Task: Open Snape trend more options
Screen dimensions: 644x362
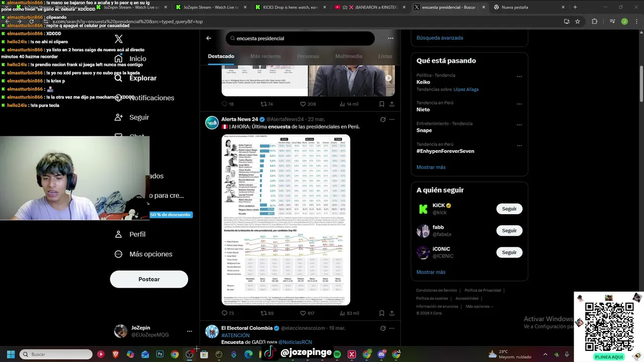Action: (519, 125)
